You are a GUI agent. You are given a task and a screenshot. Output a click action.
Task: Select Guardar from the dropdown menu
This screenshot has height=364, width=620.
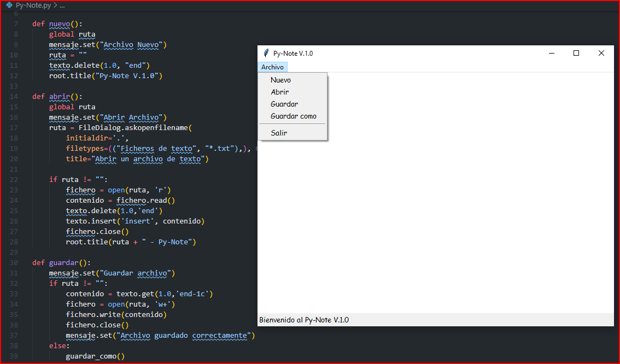(x=284, y=104)
